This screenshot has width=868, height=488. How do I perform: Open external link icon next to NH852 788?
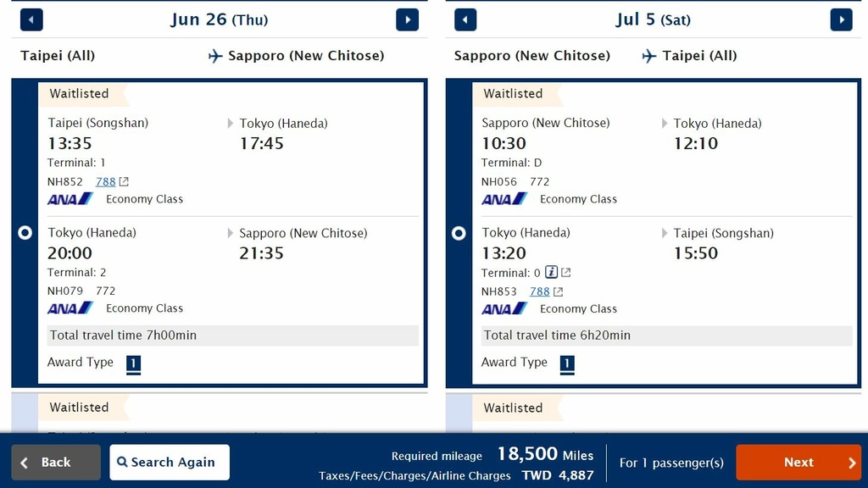click(124, 181)
